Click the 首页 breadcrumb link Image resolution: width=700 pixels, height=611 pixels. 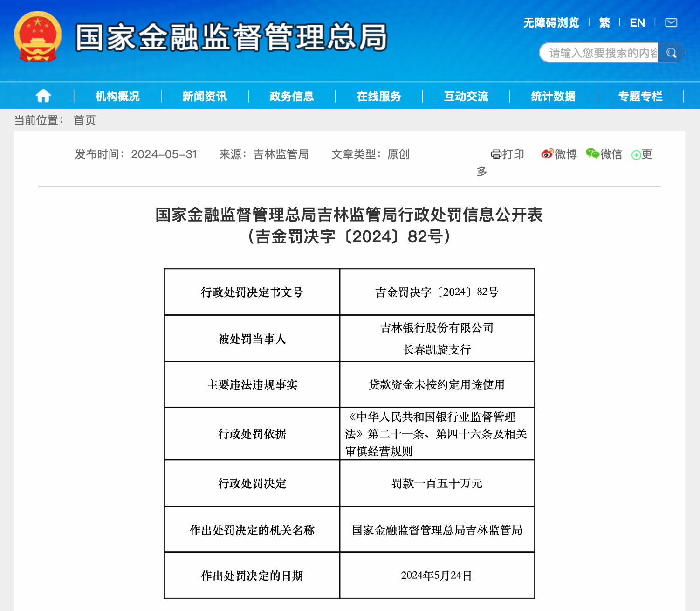[x=85, y=120]
